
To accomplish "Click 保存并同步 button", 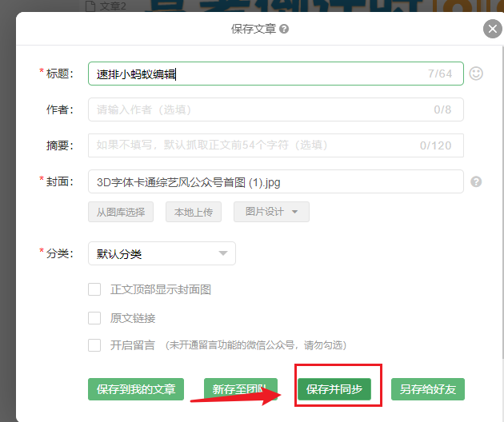I will coord(334,389).
